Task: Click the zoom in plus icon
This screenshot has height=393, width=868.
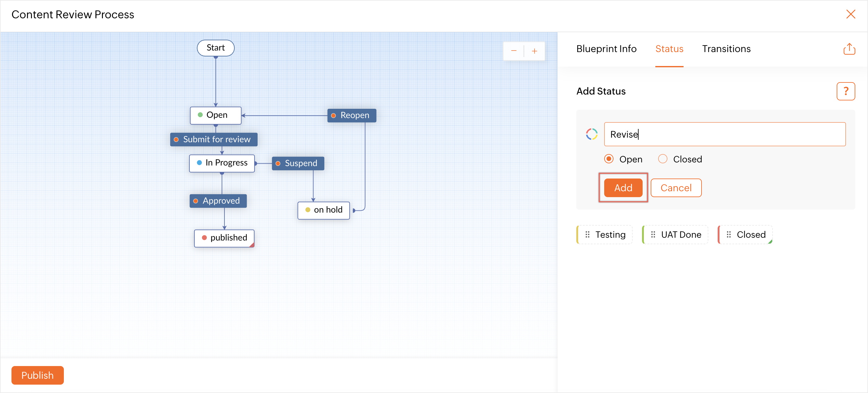Action: [x=534, y=51]
